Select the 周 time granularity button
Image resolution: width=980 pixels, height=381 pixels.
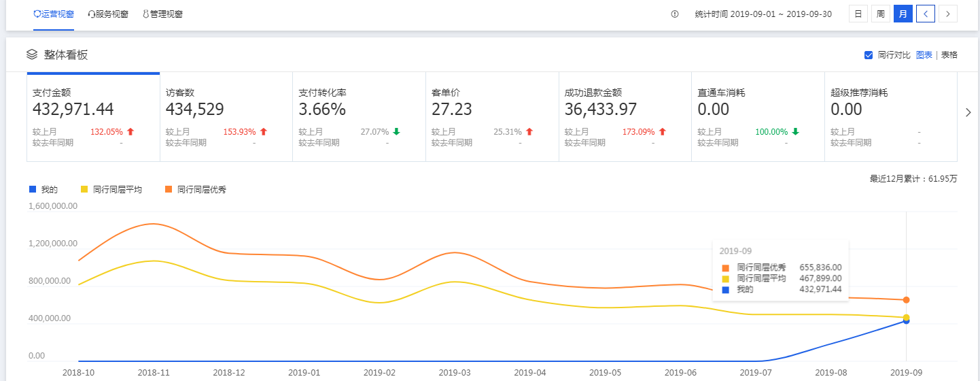(x=880, y=14)
